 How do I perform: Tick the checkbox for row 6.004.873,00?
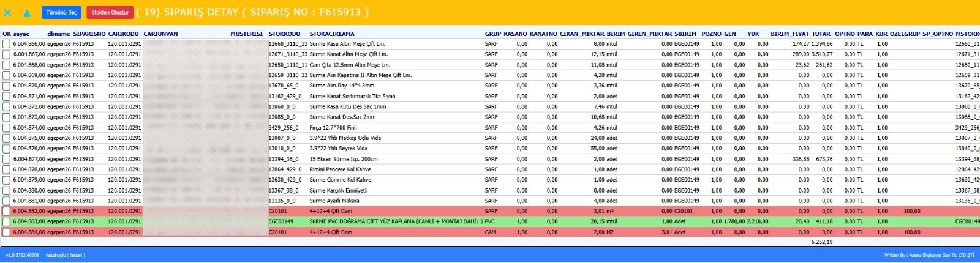point(6,117)
